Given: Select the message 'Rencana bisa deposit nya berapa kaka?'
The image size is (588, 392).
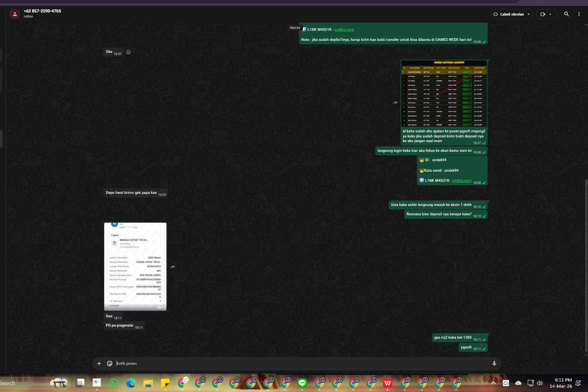Looking at the screenshot, I should [x=446, y=214].
